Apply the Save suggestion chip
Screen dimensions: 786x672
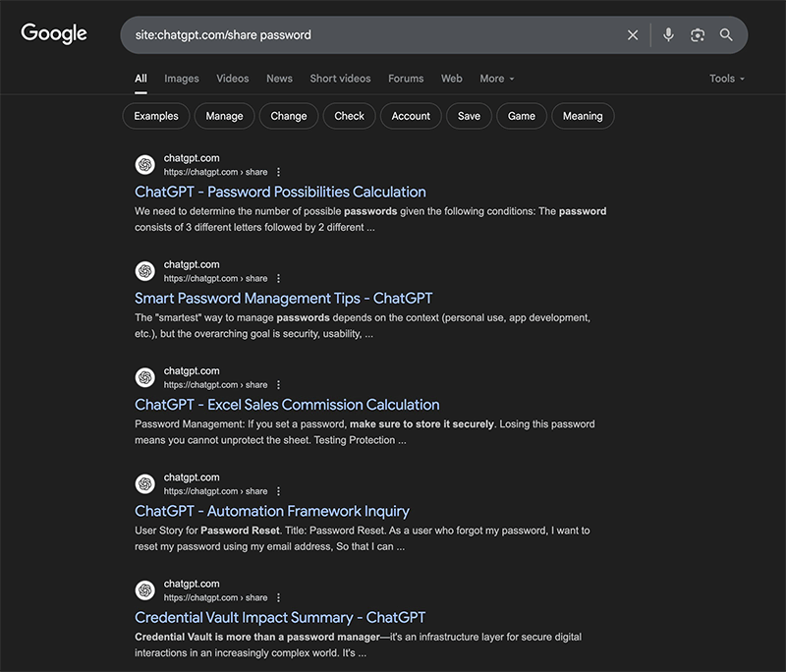coord(469,116)
